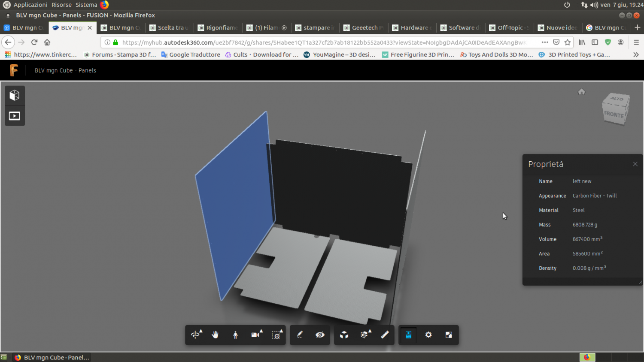Open viewer settings gear
The height and width of the screenshot is (362, 644).
point(428,335)
